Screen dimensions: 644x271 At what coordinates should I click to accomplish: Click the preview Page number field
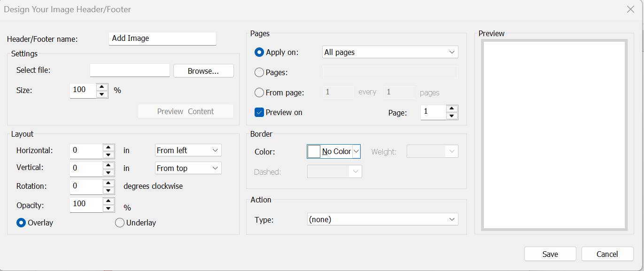pos(433,112)
